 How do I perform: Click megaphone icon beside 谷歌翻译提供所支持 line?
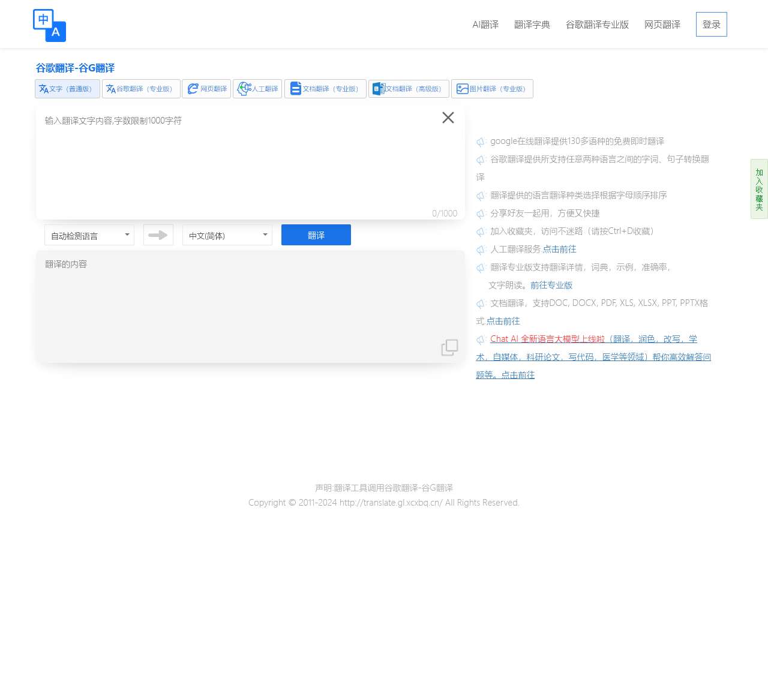pyautogui.click(x=481, y=160)
